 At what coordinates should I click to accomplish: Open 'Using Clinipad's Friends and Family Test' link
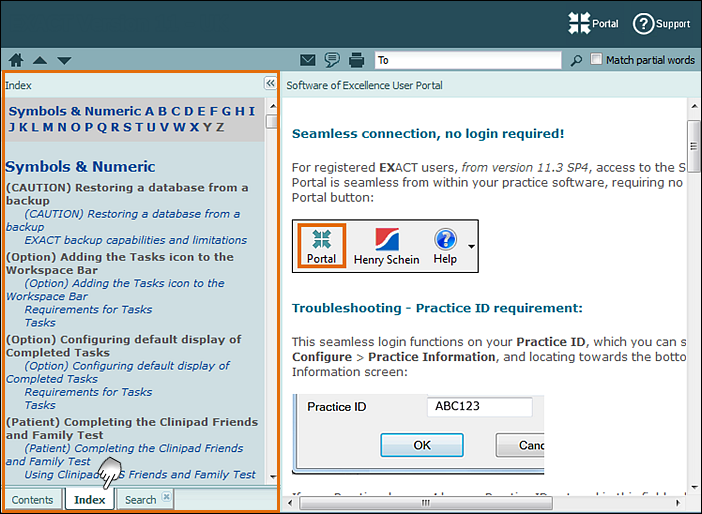click(140, 475)
